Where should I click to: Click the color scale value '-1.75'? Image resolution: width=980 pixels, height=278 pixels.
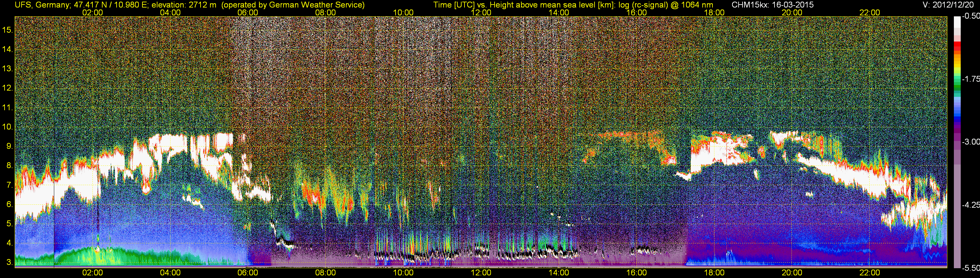971,79
